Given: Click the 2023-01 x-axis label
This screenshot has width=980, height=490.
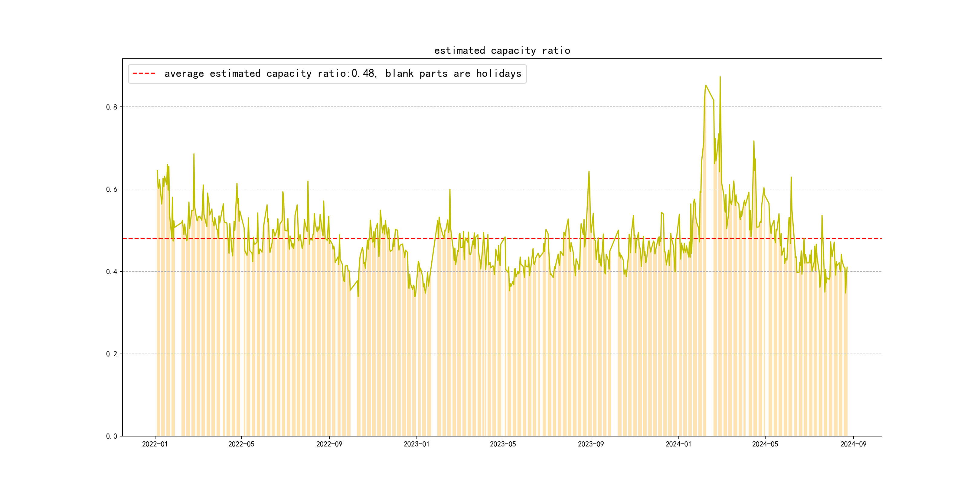Looking at the screenshot, I should pyautogui.click(x=416, y=444).
